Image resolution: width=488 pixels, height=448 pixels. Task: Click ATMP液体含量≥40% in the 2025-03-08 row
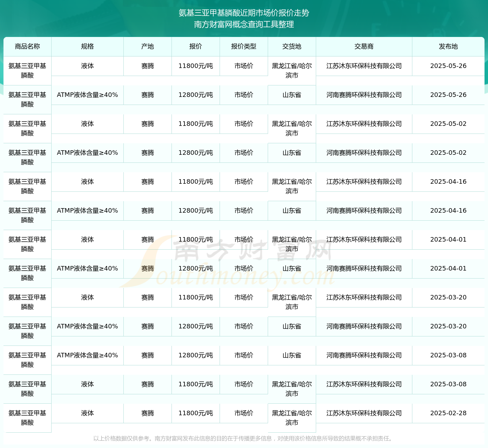click(x=87, y=355)
